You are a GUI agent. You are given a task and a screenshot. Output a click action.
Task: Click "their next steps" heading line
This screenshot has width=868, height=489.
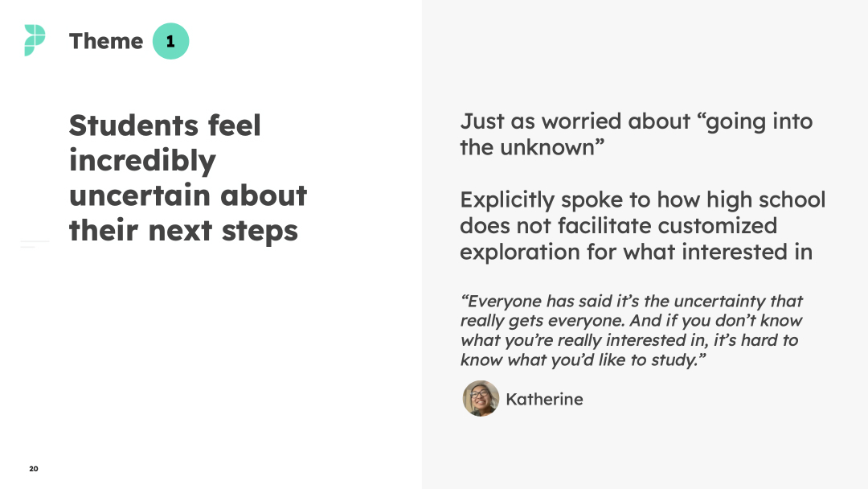[184, 231]
